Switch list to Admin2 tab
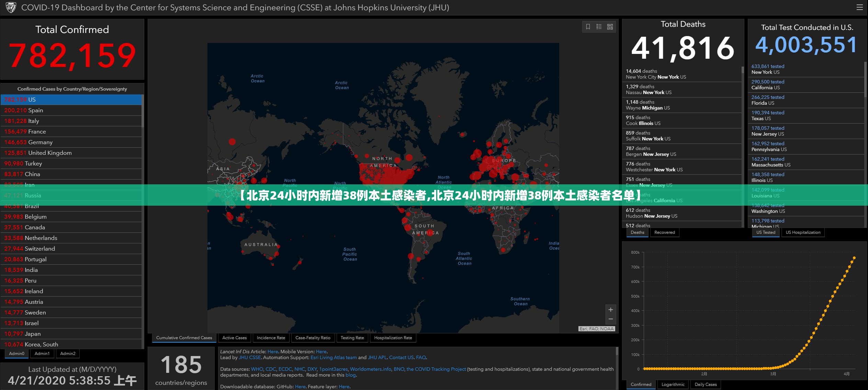 (x=68, y=354)
